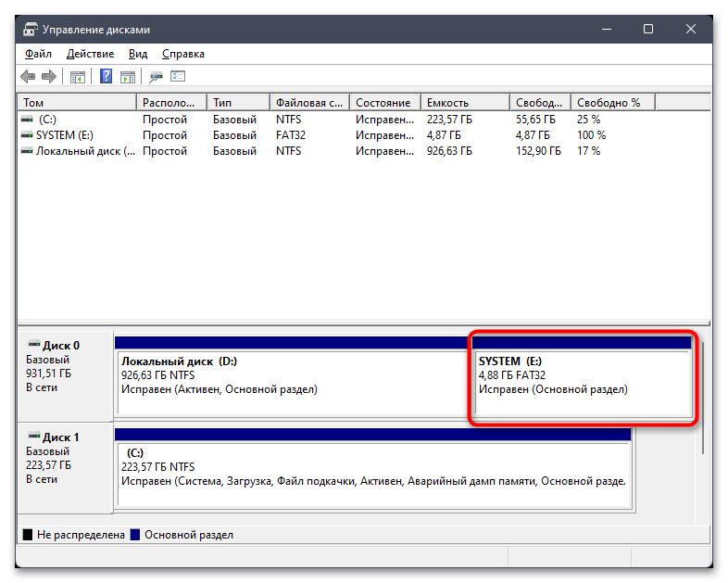Open the Вид menu

point(138,54)
